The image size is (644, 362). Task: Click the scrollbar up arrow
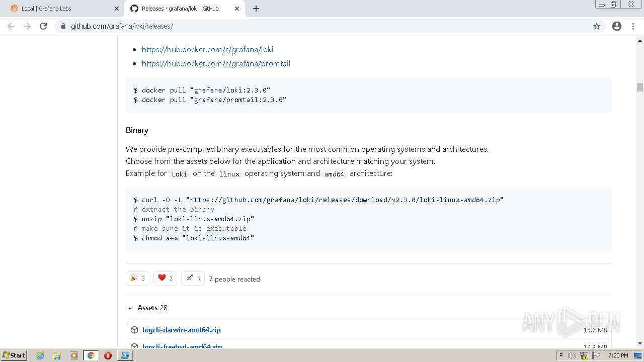point(640,40)
